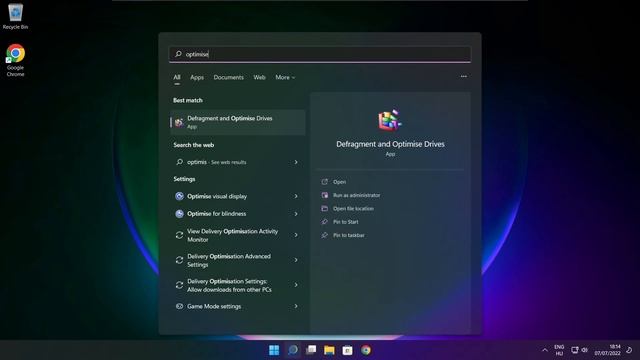
Task: Open Optimise visual display setting
Action: tap(238, 196)
